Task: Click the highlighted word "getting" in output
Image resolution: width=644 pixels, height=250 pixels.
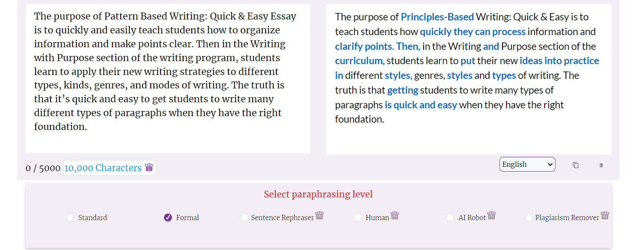Action: pyautogui.click(x=403, y=90)
